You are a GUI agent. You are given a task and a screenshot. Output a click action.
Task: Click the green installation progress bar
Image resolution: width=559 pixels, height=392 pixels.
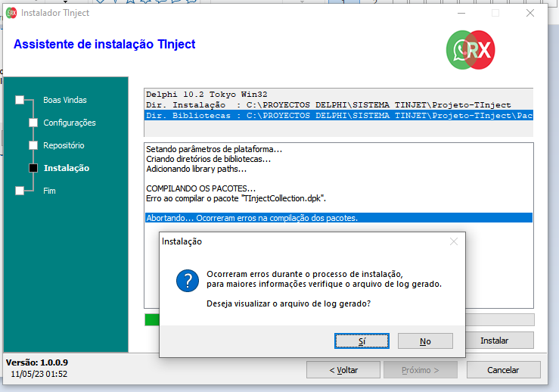152,319
